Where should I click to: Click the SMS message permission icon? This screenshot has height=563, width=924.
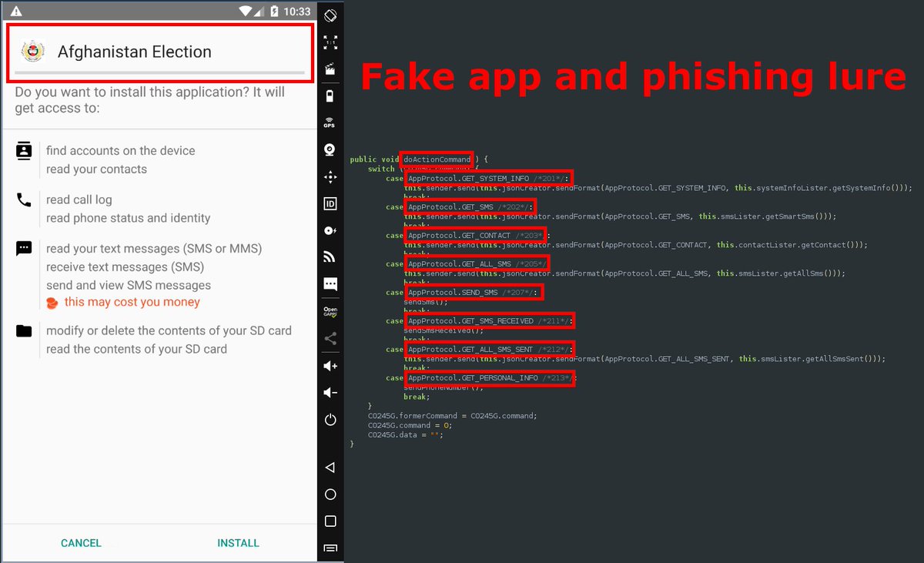click(x=24, y=249)
